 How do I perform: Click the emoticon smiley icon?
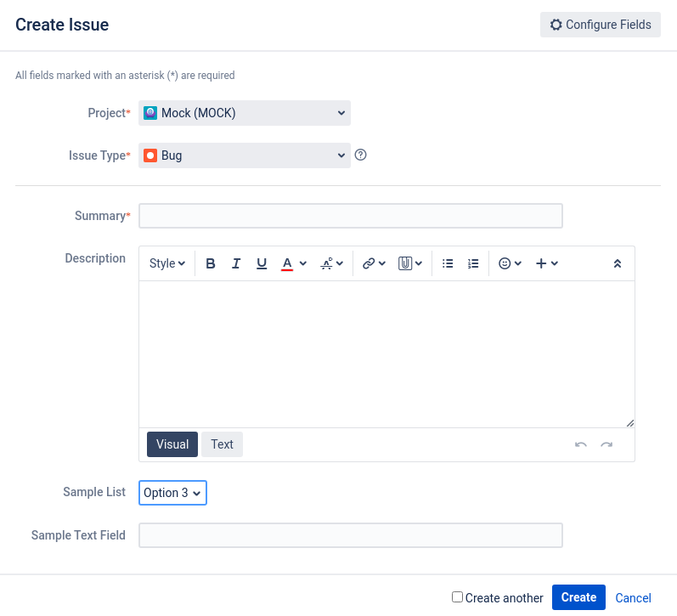pyautogui.click(x=505, y=263)
